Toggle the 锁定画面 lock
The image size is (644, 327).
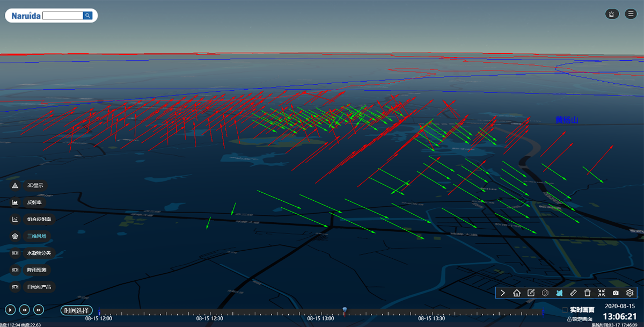569,319
